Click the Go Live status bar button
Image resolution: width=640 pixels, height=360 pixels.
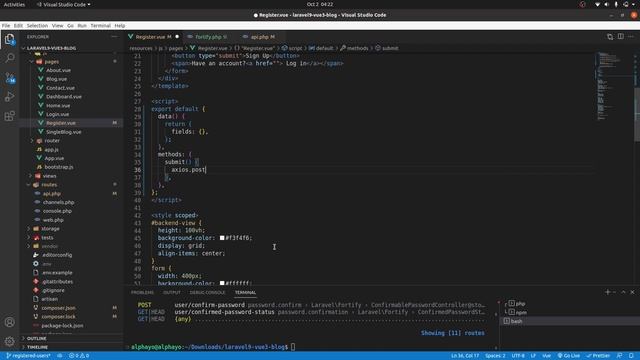point(569,356)
